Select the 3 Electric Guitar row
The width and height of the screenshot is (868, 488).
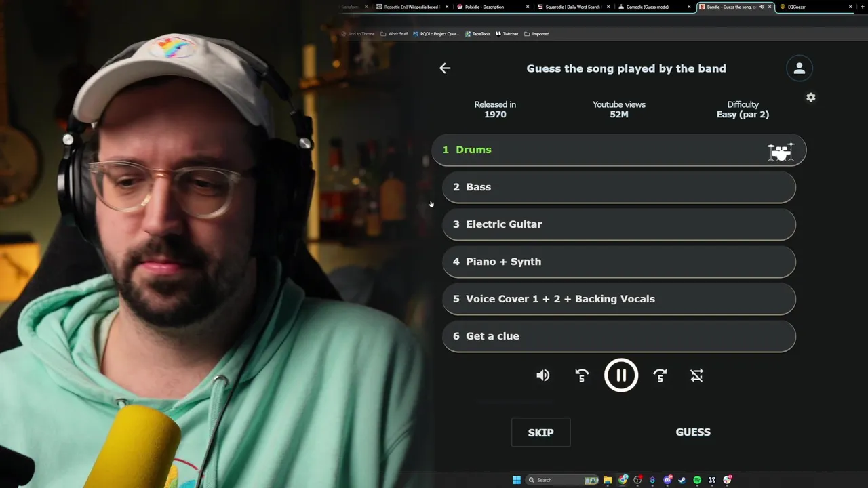(618, 224)
